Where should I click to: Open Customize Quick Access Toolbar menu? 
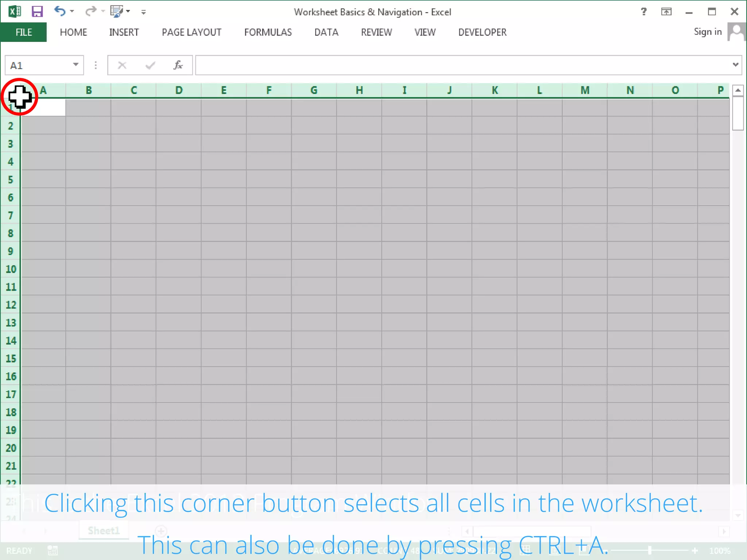coord(144,12)
